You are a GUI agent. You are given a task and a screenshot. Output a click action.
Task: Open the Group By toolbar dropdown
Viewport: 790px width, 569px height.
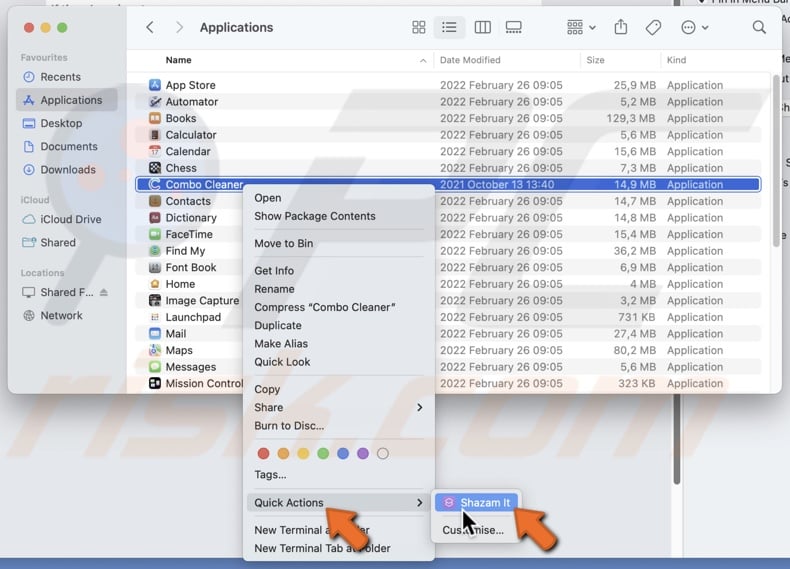tap(581, 27)
